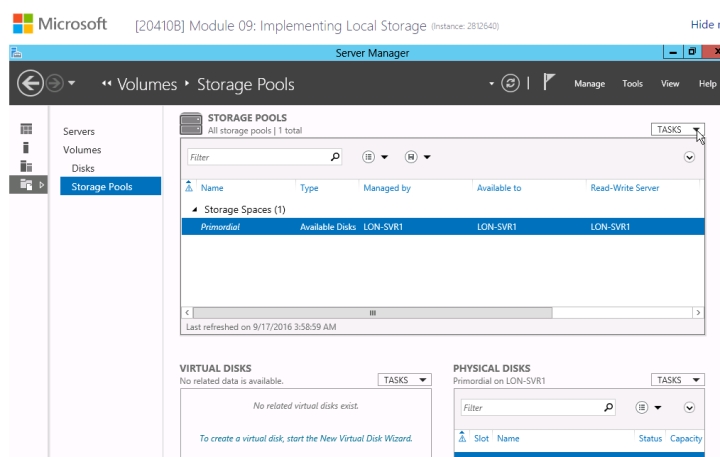This screenshot has width=720, height=457.
Task: Click the Storage Pools filter text field
Action: click(258, 157)
